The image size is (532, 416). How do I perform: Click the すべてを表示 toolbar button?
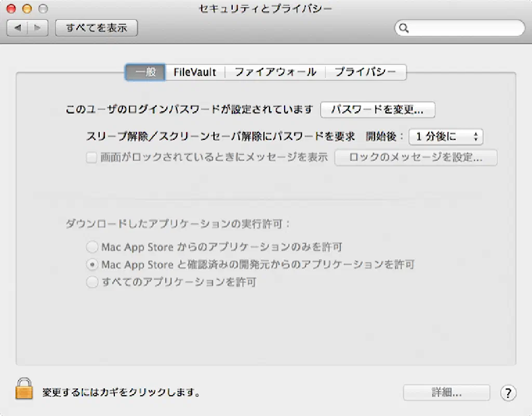pos(96,28)
